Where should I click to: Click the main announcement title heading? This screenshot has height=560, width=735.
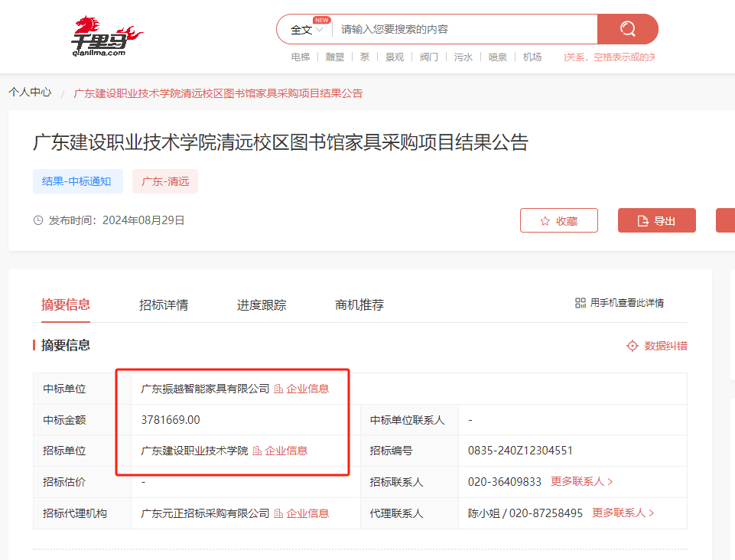tap(281, 142)
